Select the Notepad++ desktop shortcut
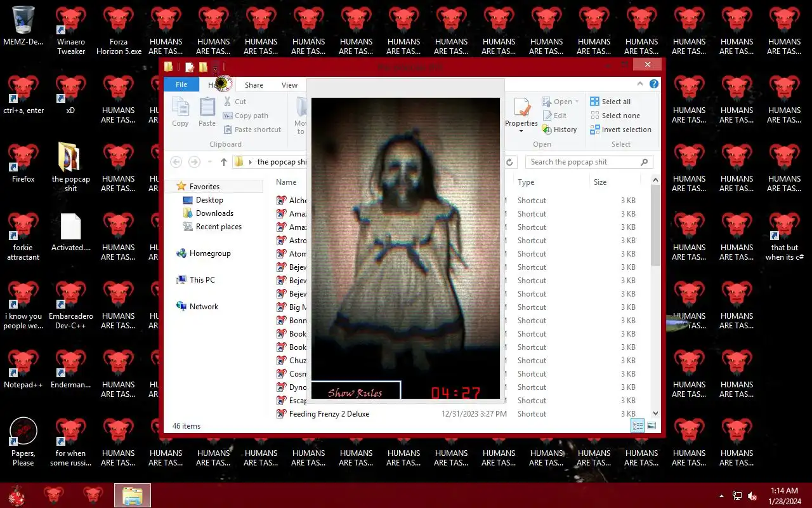This screenshot has height=508, width=812. click(x=23, y=368)
